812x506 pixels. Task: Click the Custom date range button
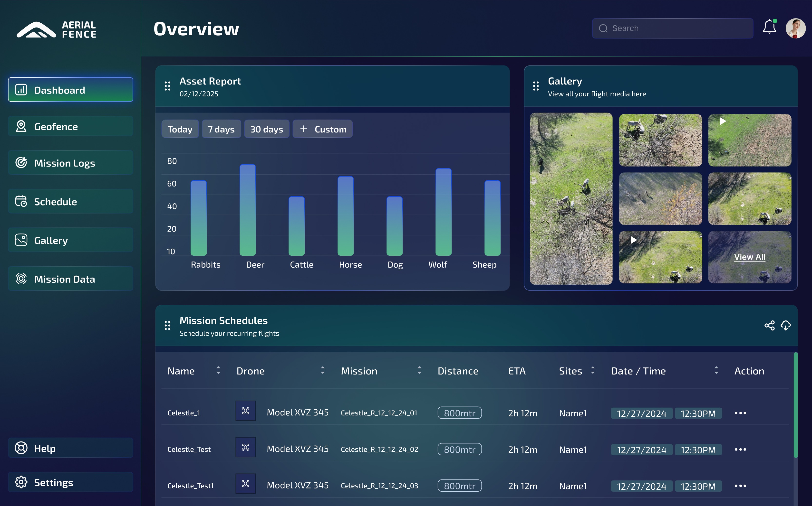coord(323,129)
